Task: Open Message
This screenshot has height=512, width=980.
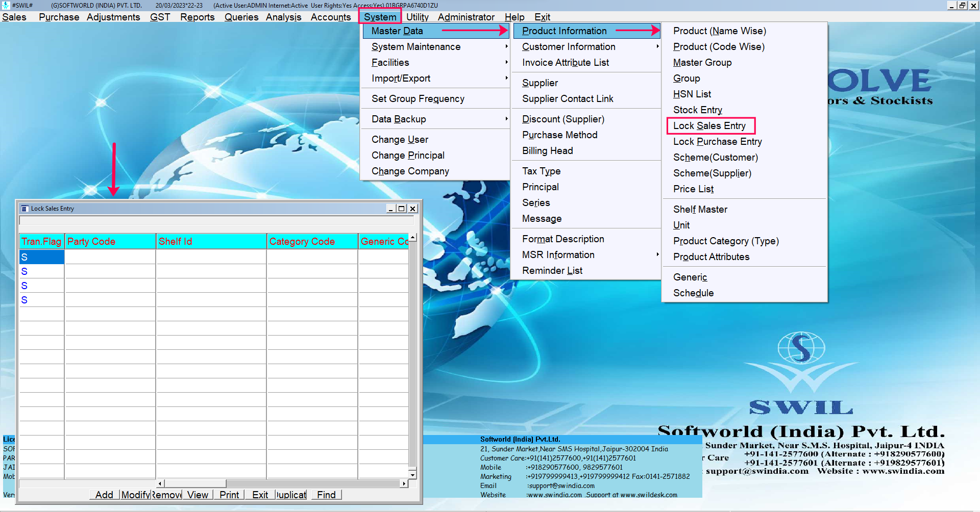Action: (586, 218)
